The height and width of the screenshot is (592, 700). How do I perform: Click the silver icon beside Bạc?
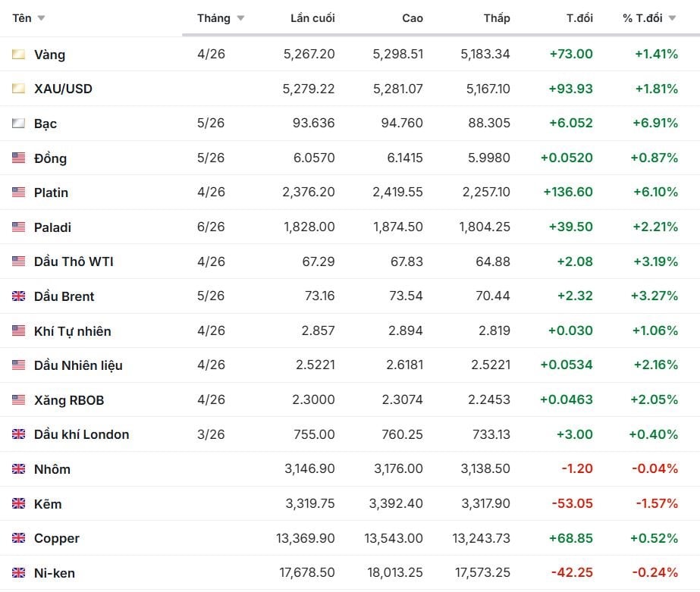click(18, 124)
